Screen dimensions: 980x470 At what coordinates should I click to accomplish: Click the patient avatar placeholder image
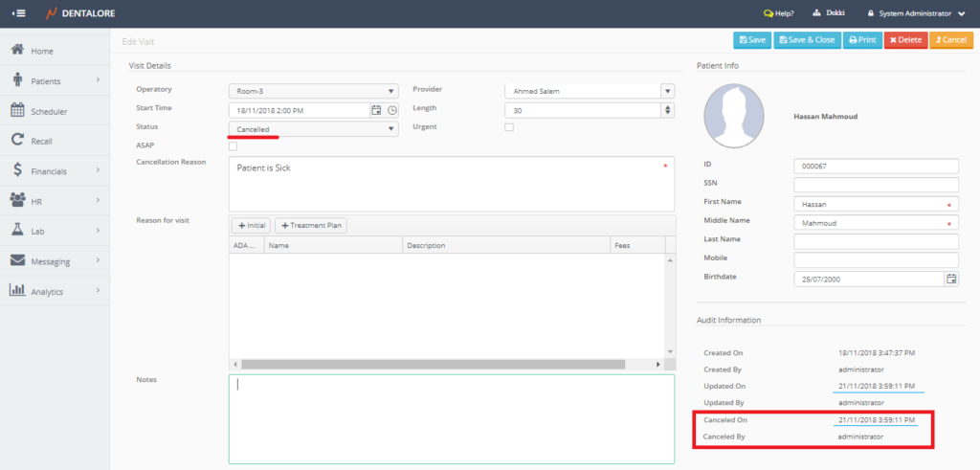point(734,116)
